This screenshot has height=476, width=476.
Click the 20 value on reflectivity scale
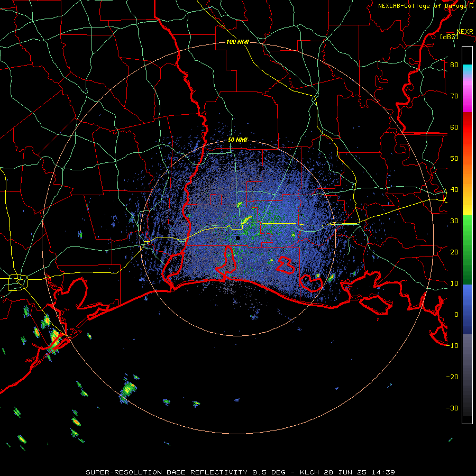(x=454, y=252)
